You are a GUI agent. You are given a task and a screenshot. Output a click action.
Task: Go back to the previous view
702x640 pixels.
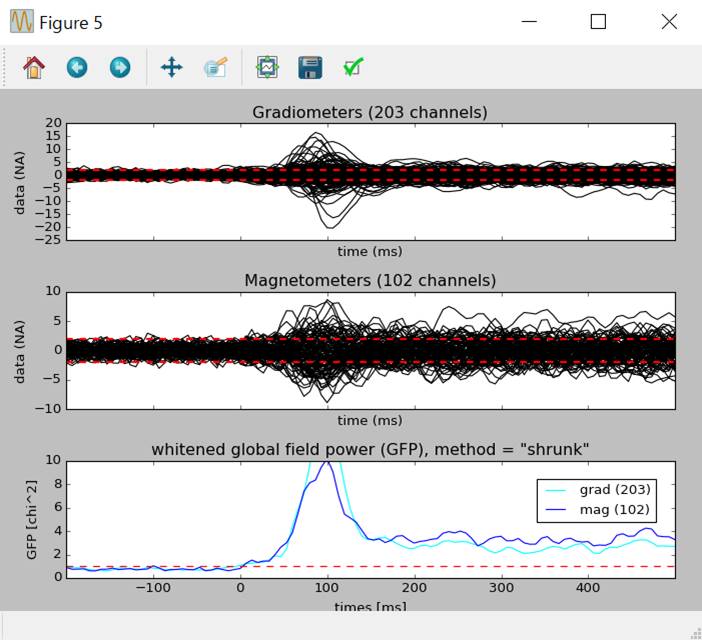pos(77,67)
